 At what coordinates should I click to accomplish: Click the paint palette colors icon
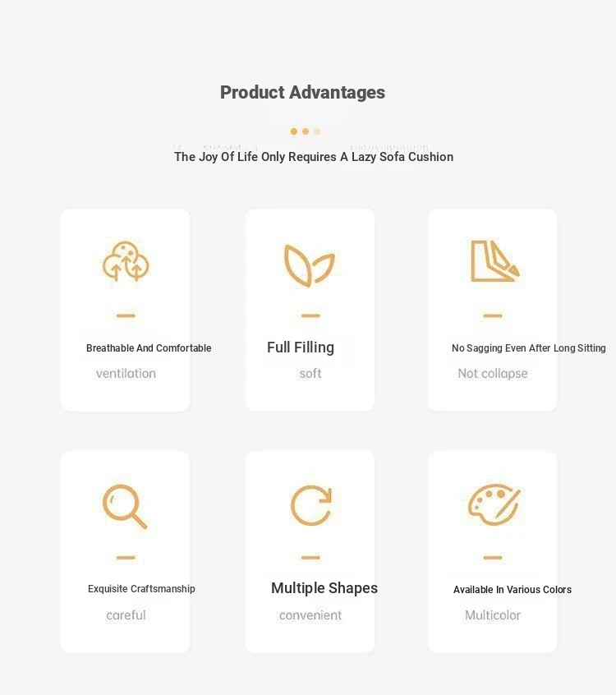494,504
